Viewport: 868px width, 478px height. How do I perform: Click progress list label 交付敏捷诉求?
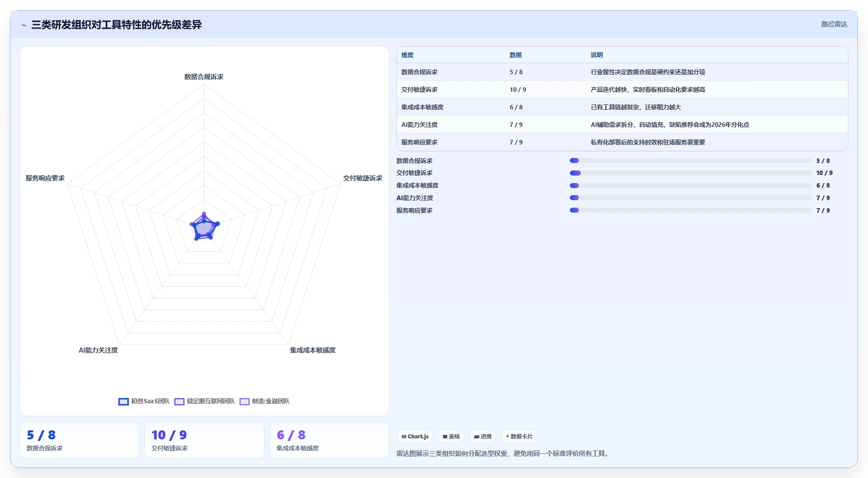coord(414,173)
